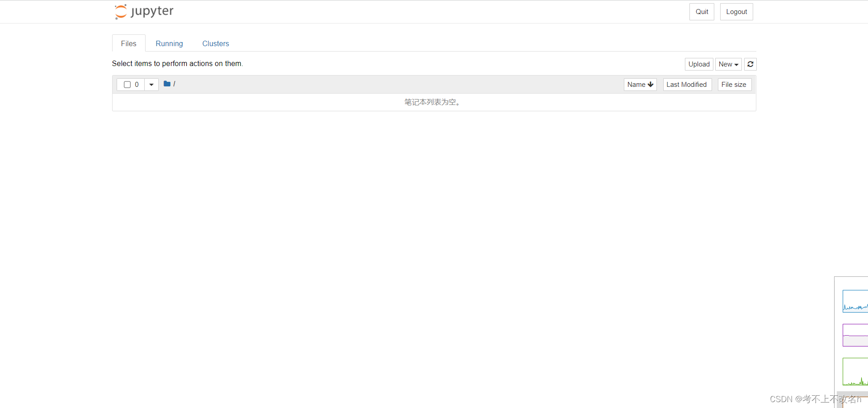This screenshot has width=868, height=408.
Task: Click the magenta chart thumbnail on right edge
Action: click(x=856, y=335)
